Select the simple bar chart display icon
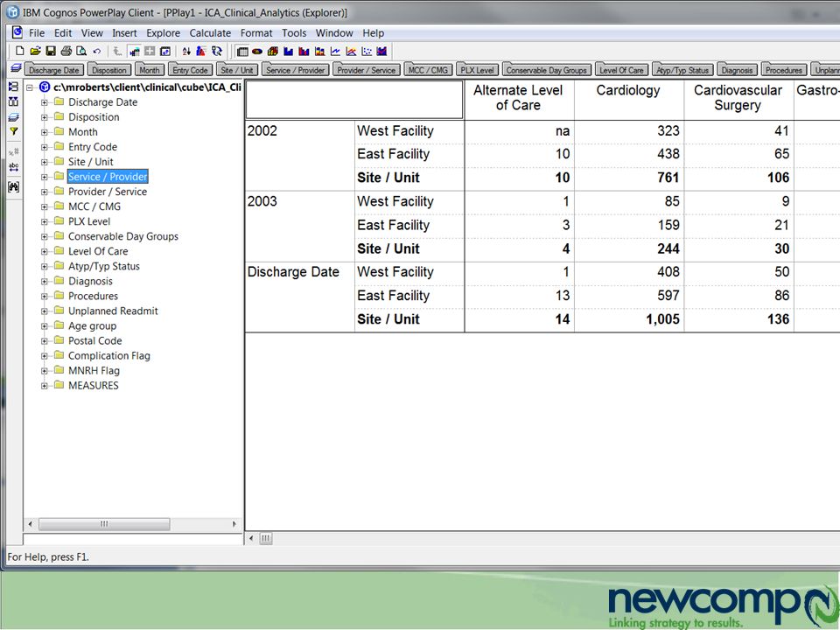The image size is (840, 630). [x=289, y=52]
